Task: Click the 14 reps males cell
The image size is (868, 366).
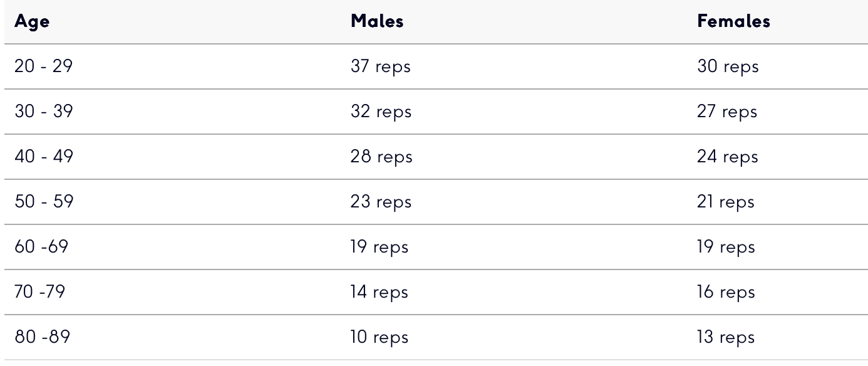Action: coord(380,292)
